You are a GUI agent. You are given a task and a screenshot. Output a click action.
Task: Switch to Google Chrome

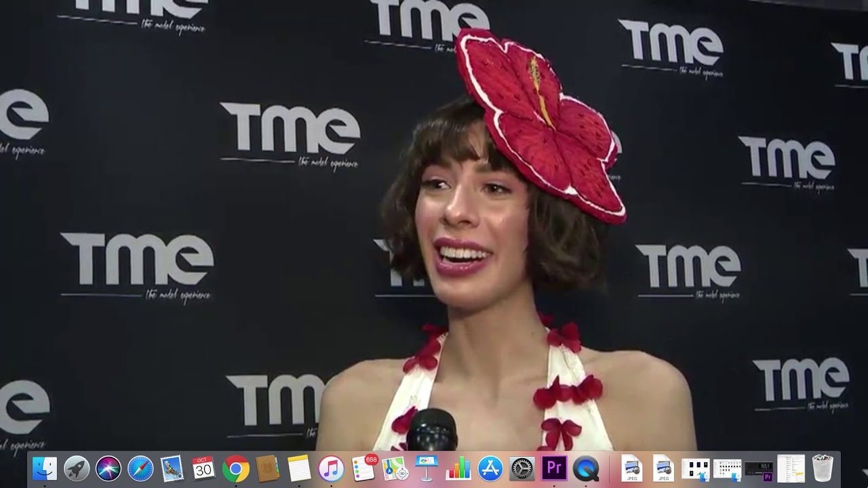(235, 468)
